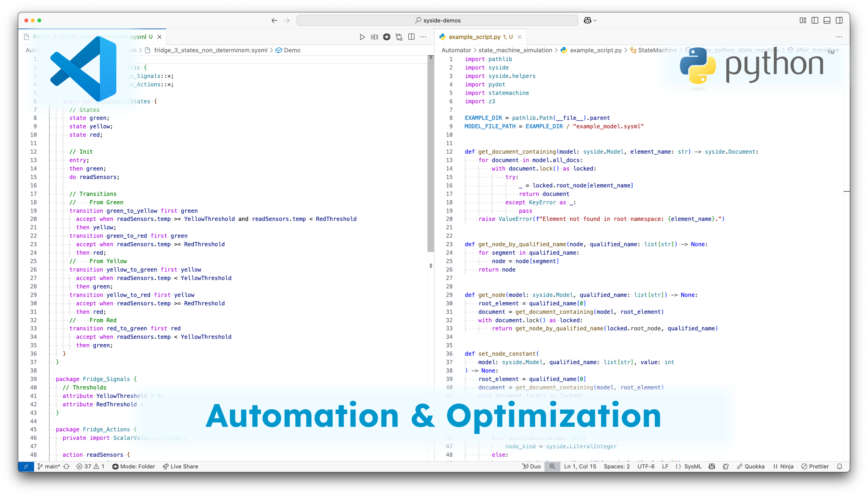Switch to example_script.py tab

475,37
